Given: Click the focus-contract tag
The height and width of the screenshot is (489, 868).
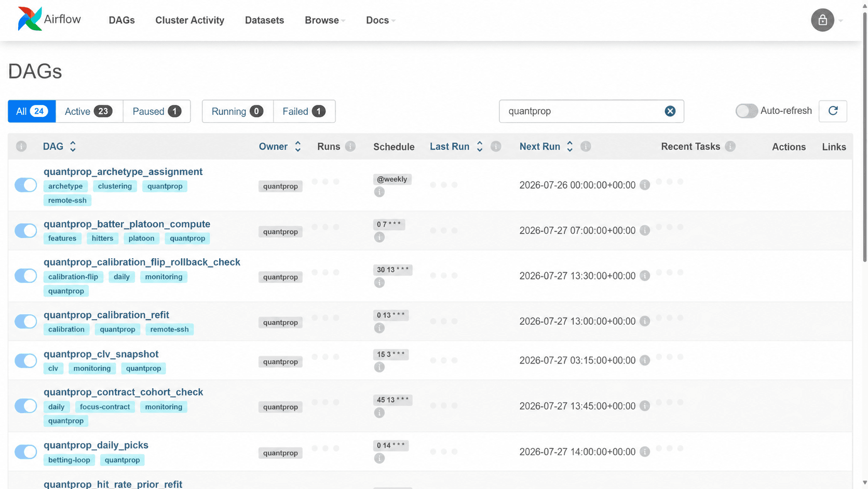Looking at the screenshot, I should tap(105, 406).
